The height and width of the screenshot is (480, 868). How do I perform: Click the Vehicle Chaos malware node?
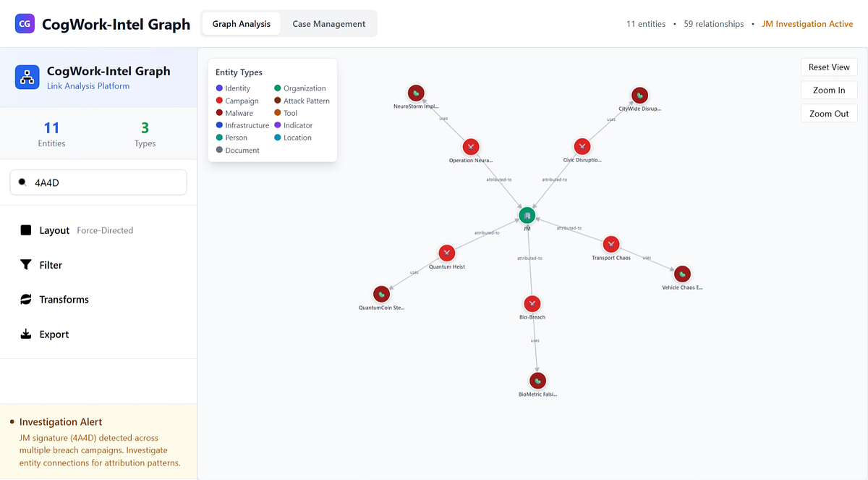682,274
